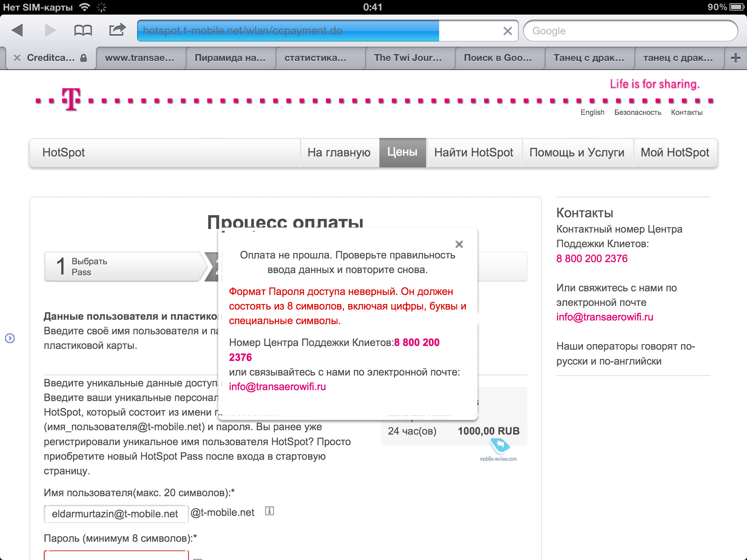This screenshot has height=560, width=747.
Task: Tap the red password format error message
Action: click(347, 306)
